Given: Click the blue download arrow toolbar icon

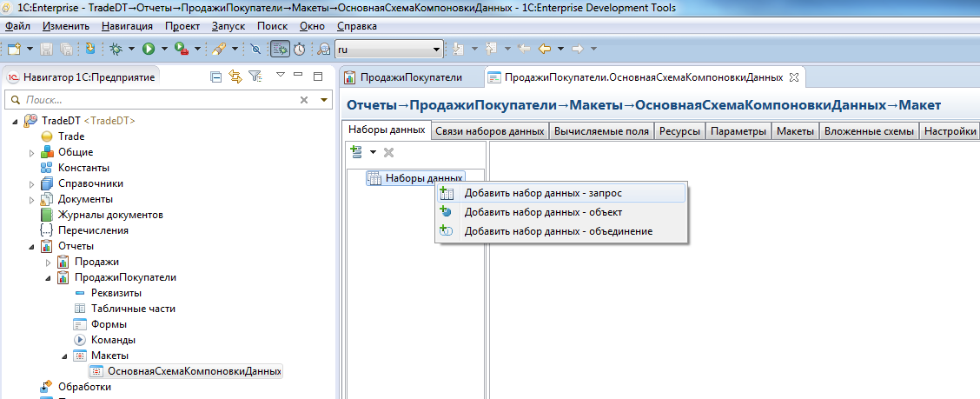Looking at the screenshot, I should (90, 49).
